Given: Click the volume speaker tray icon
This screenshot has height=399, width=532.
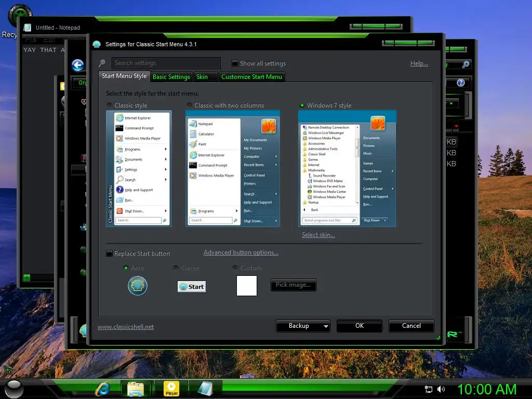Looking at the screenshot, I should pos(441,389).
